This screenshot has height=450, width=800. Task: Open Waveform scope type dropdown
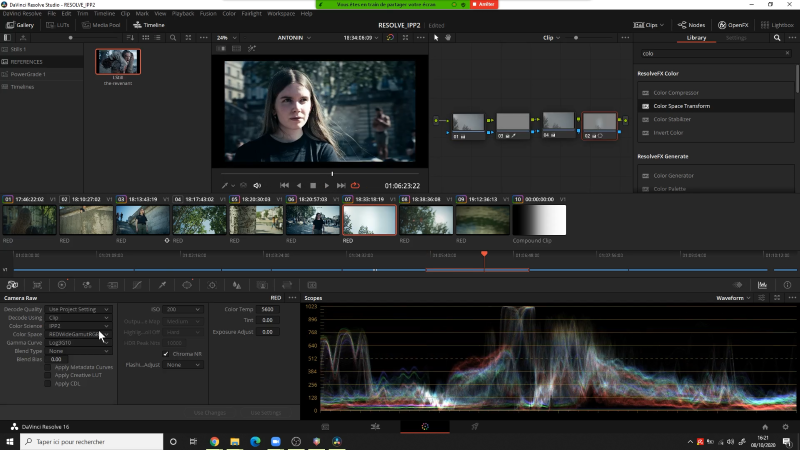tap(733, 298)
